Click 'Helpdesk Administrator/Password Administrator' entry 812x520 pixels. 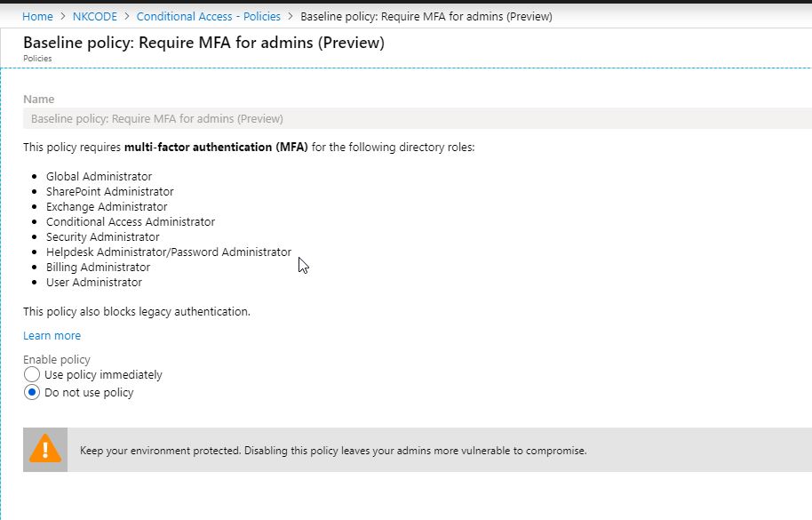pyautogui.click(x=169, y=252)
